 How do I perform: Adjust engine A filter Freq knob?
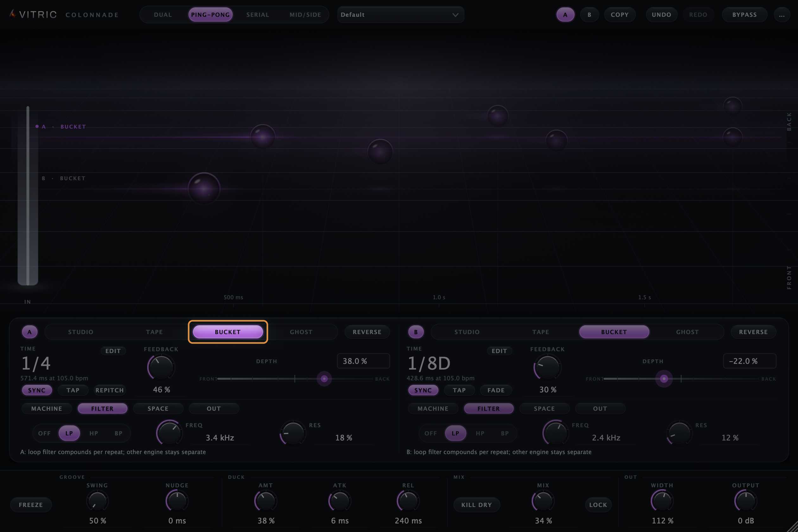[x=169, y=433]
